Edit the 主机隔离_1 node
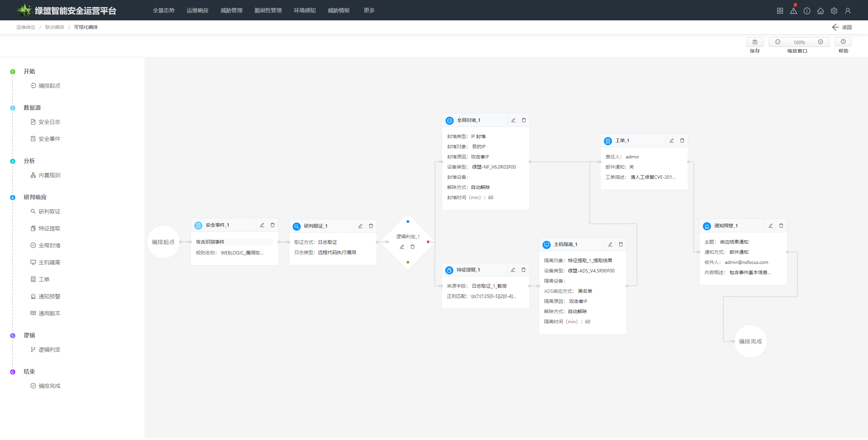The width and height of the screenshot is (868, 440). 610,245
